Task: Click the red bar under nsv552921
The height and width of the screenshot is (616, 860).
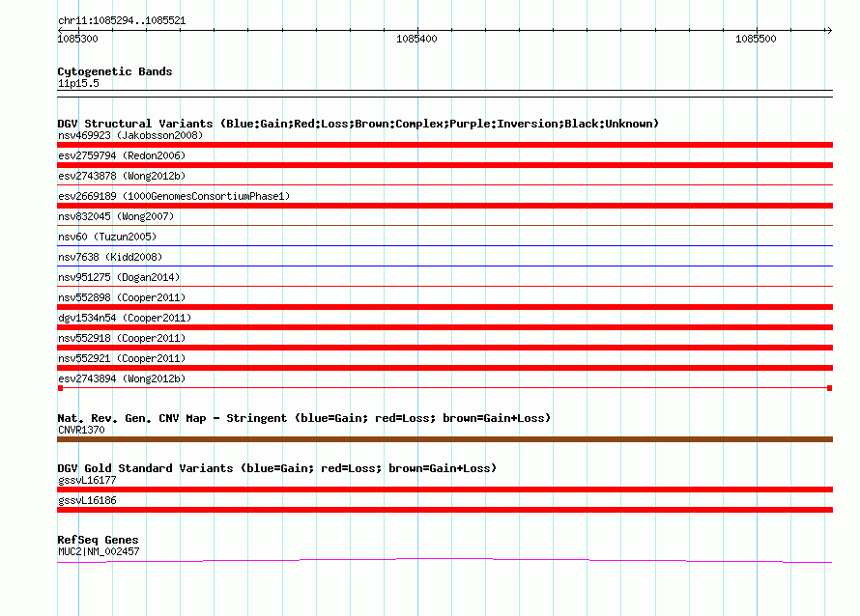Action: click(444, 368)
